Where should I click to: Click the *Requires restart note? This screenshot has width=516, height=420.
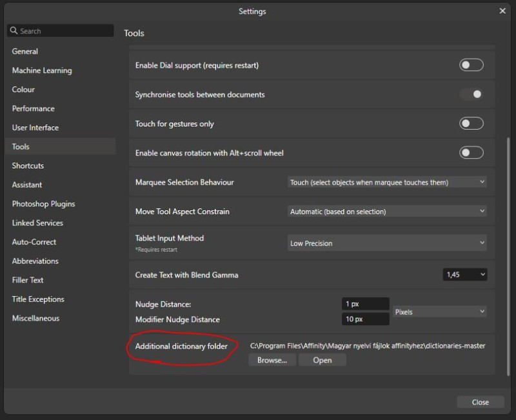tap(156, 250)
